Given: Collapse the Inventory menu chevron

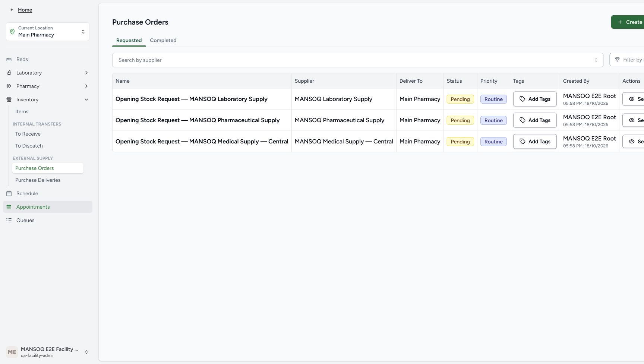Looking at the screenshot, I should point(86,99).
